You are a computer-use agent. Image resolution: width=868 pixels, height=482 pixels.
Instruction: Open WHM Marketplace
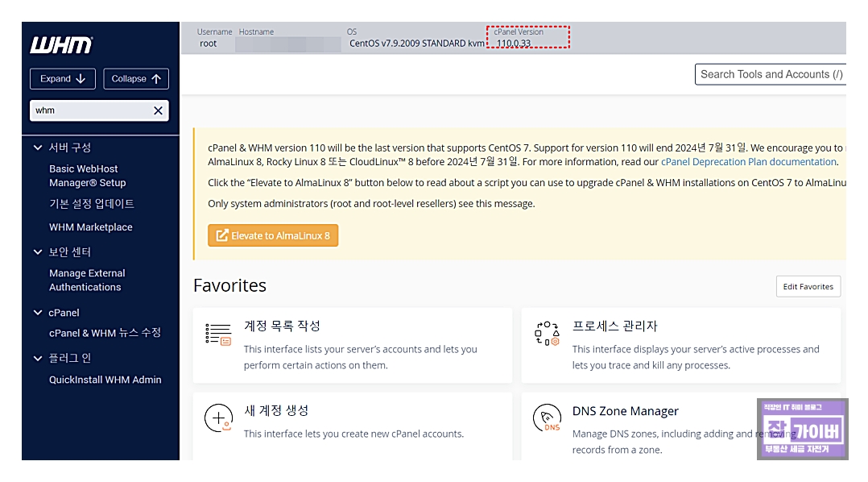(x=91, y=227)
